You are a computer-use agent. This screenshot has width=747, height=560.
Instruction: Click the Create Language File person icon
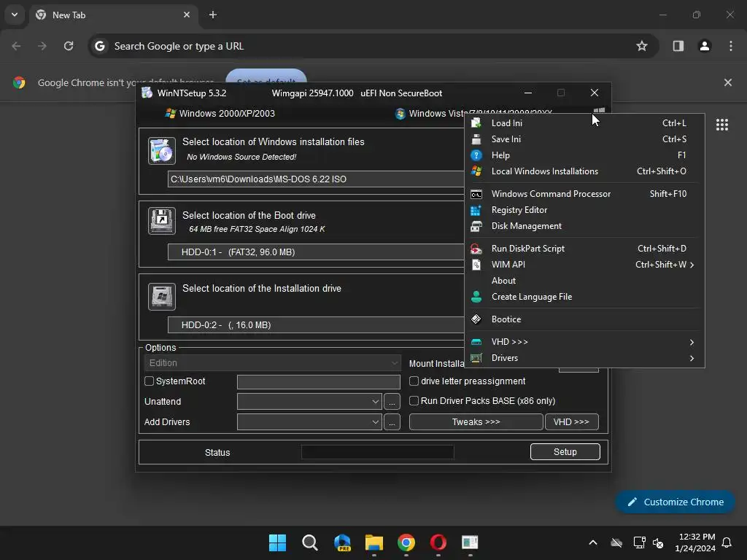point(476,297)
